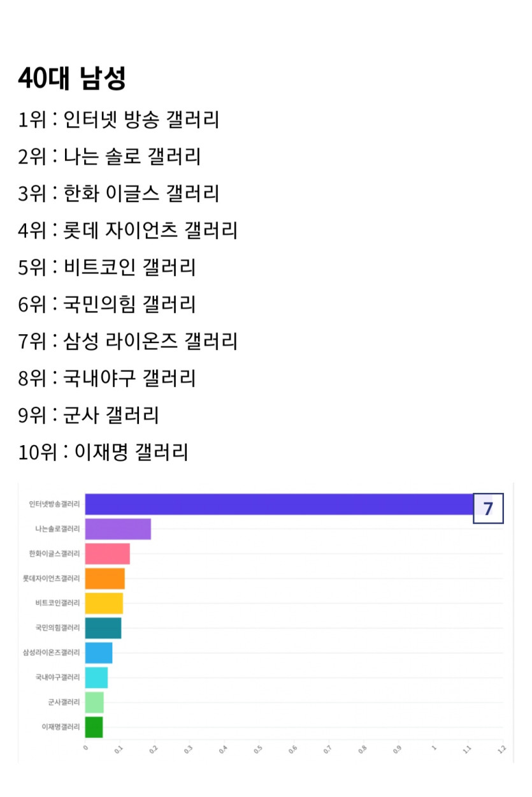The image size is (532, 797).
Task: Click the teal 국민의힘갤러리 bar
Action: 103,628
